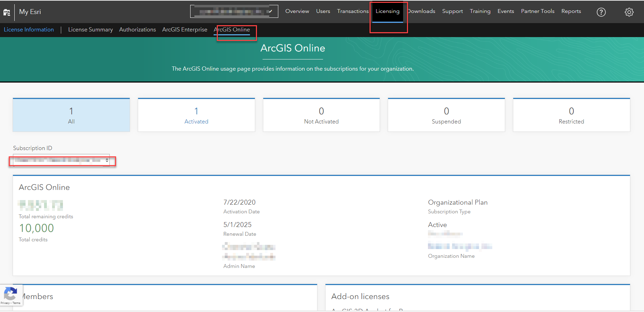Click the Active subscription status text
Viewport: 644px width, 312px height.
[437, 225]
